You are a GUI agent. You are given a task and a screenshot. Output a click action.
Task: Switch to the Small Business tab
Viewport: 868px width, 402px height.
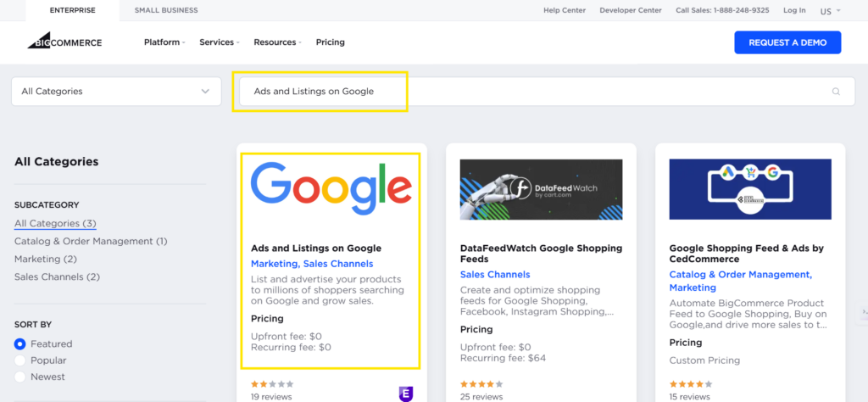pos(166,10)
